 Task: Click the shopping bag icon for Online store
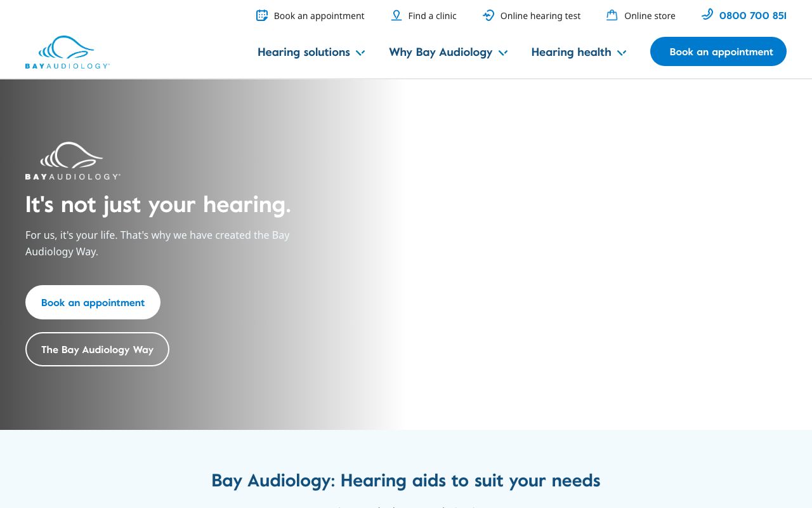[x=612, y=15]
